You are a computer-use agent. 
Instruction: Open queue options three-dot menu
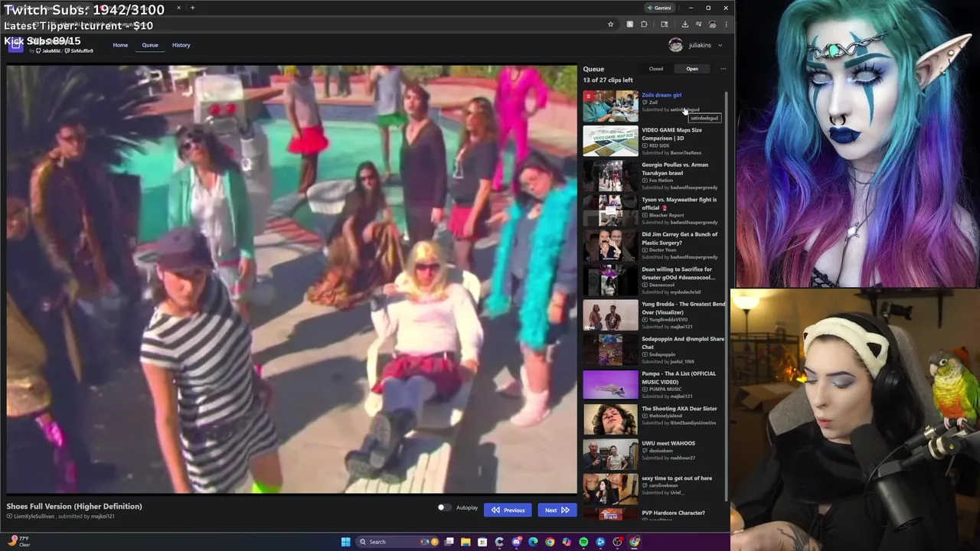tap(723, 69)
